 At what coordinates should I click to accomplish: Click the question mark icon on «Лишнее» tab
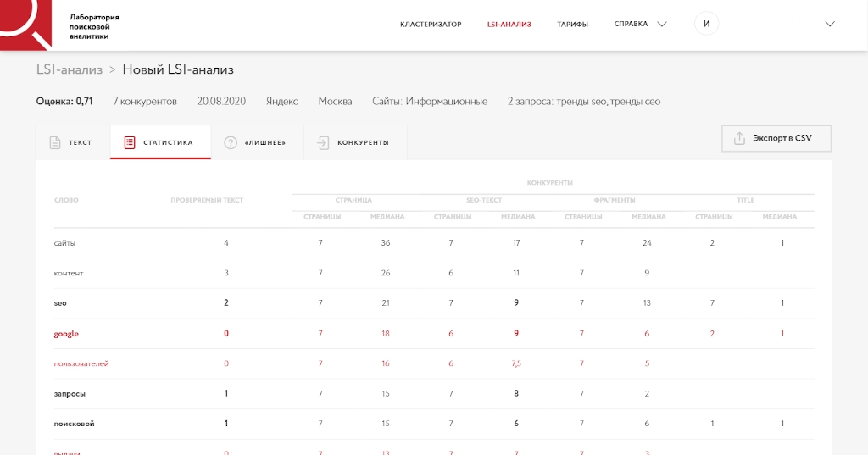tap(231, 142)
